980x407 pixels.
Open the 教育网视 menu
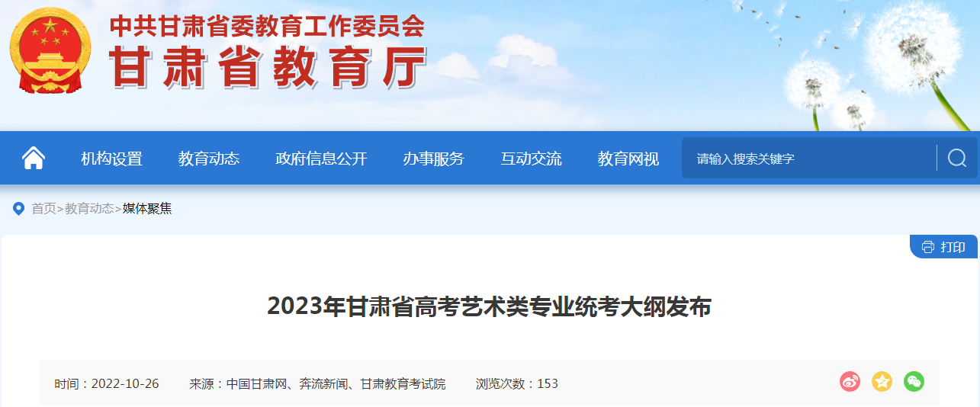click(628, 159)
